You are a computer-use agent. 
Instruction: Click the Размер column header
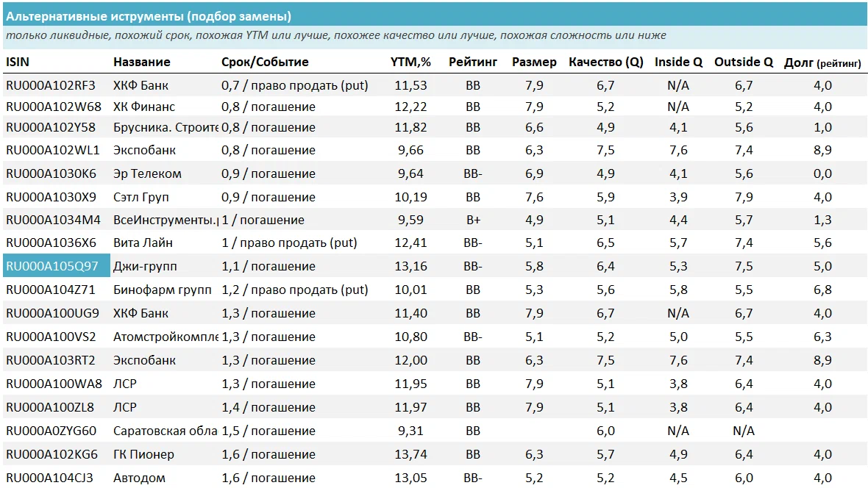point(534,62)
